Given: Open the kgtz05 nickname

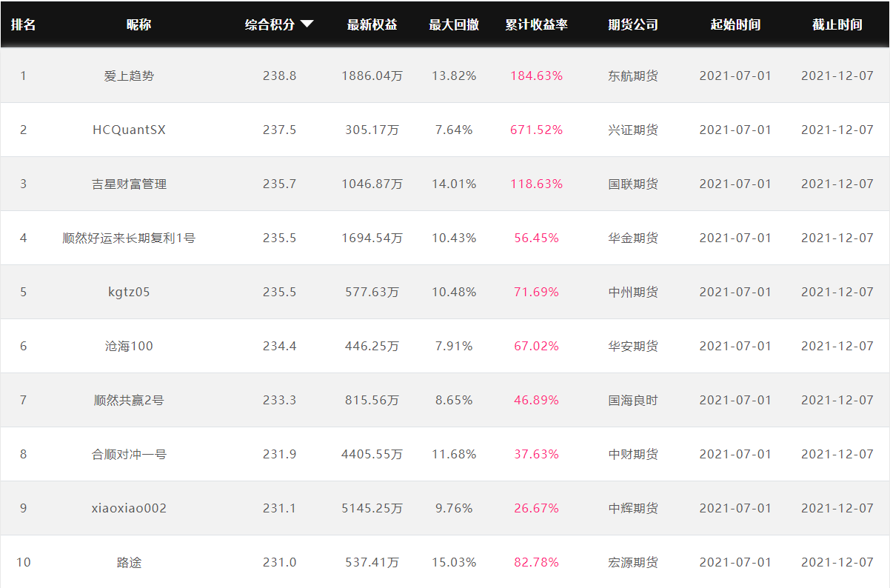Looking at the screenshot, I should click(129, 292).
